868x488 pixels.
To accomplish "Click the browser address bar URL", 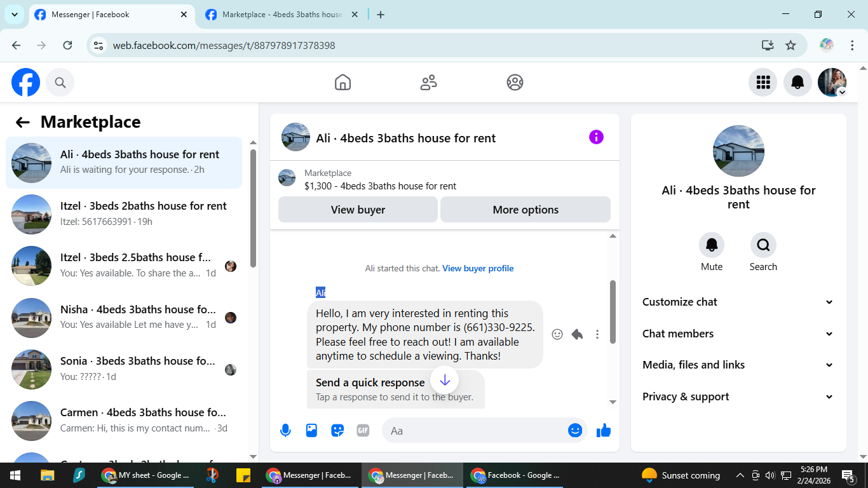I will (x=224, y=46).
